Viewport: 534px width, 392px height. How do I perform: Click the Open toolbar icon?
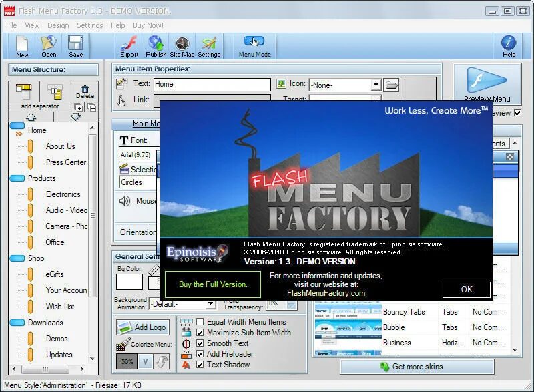coord(49,47)
